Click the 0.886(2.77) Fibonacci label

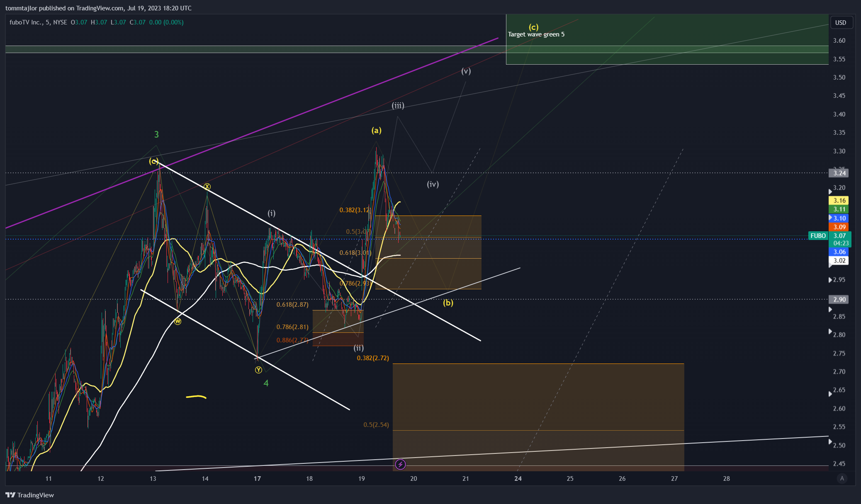click(292, 340)
